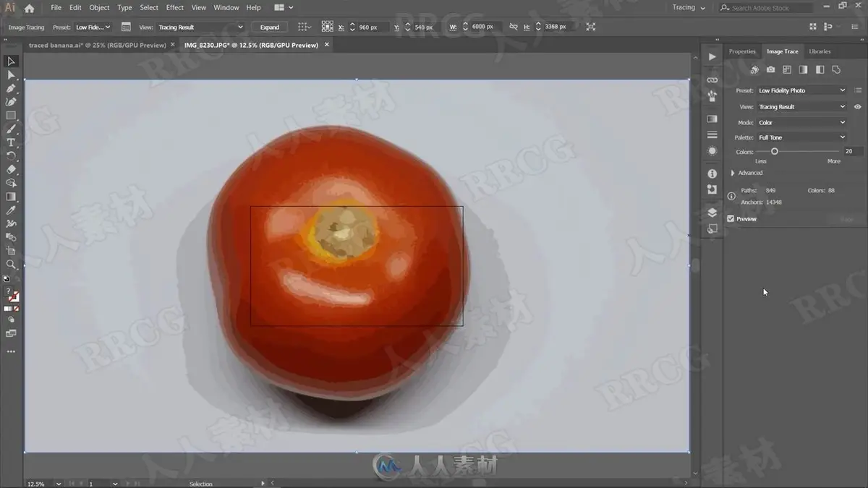Click the Image Tracing label
The image size is (868, 488).
27,27
